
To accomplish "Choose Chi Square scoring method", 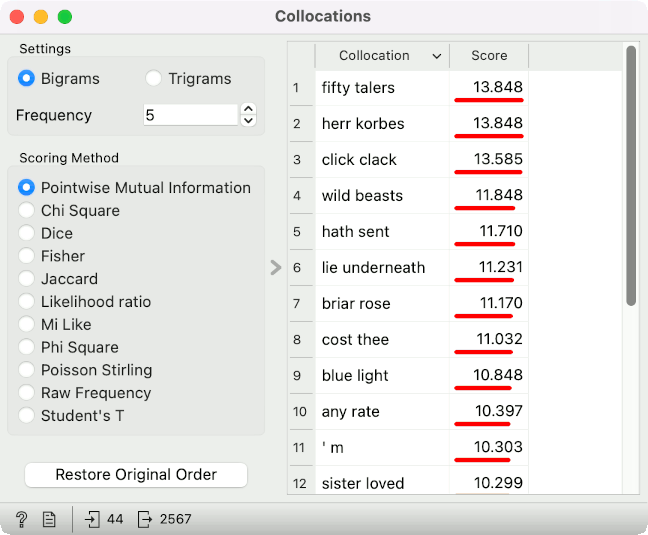I will click(x=26, y=210).
